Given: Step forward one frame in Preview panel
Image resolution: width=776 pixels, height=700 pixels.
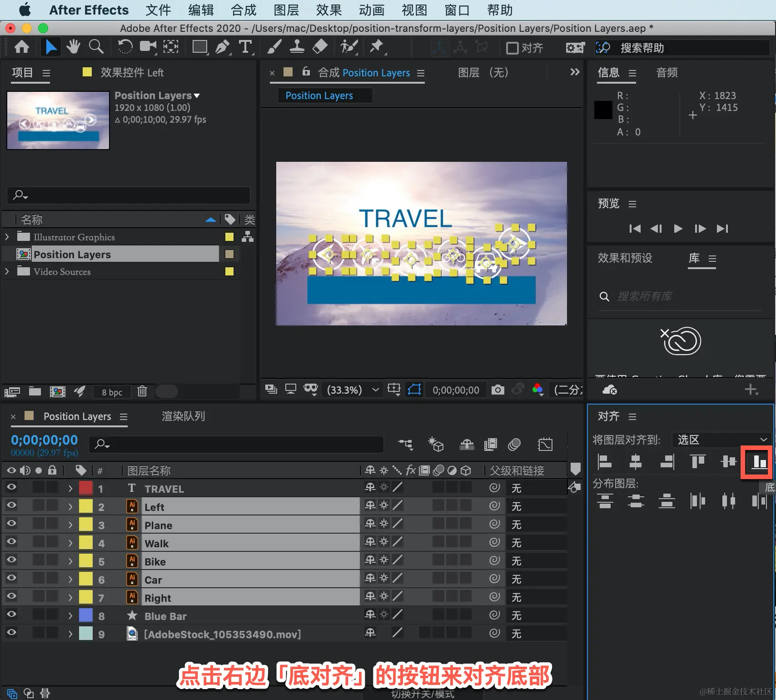Looking at the screenshot, I should 700,228.
